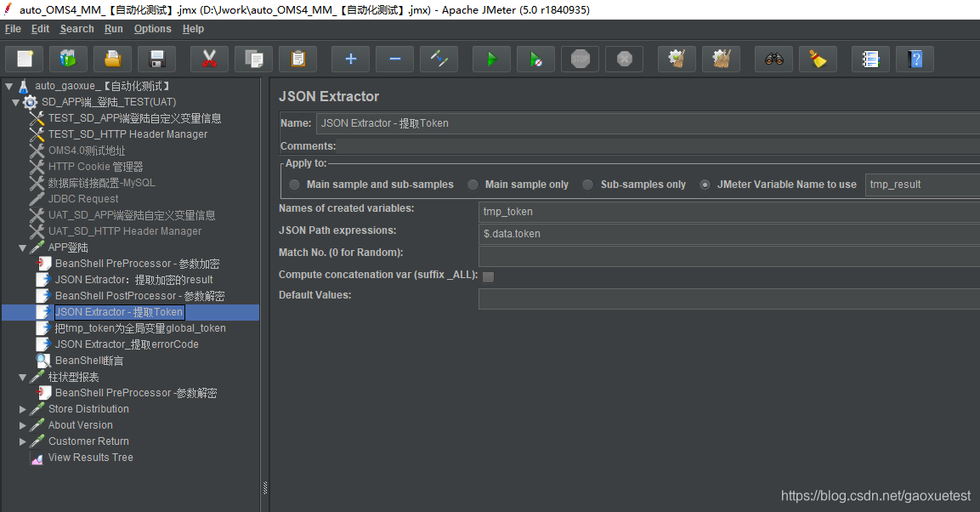Click the Comments input field
This screenshot has width=980, height=512.
pyautogui.click(x=658, y=146)
